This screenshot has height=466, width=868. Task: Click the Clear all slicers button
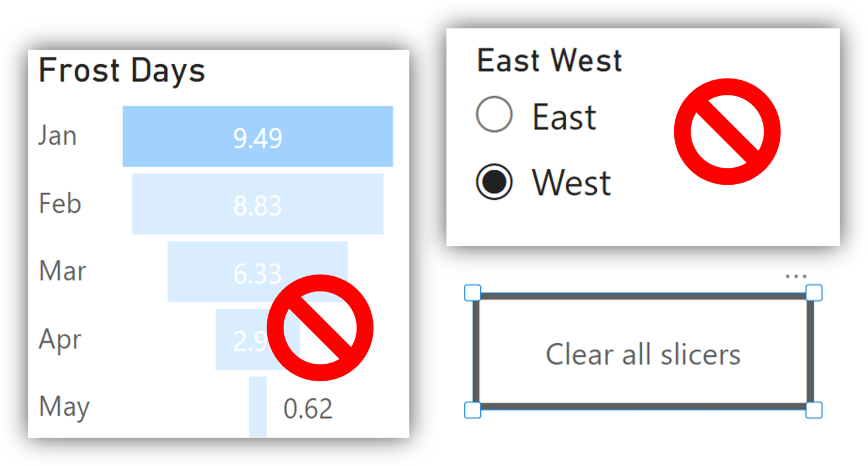(x=643, y=351)
